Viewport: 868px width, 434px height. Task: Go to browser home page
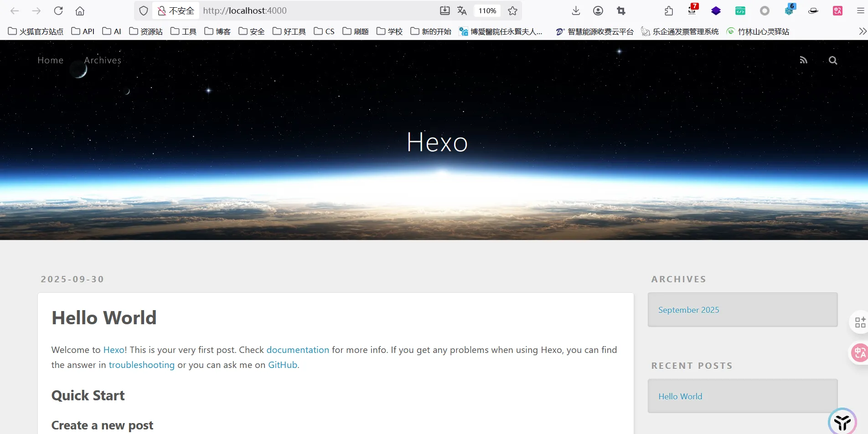pos(80,11)
